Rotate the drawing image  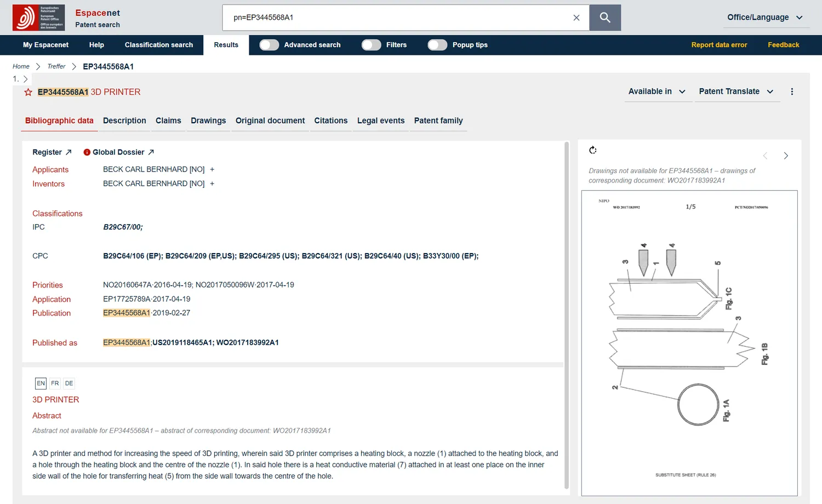[x=593, y=150]
